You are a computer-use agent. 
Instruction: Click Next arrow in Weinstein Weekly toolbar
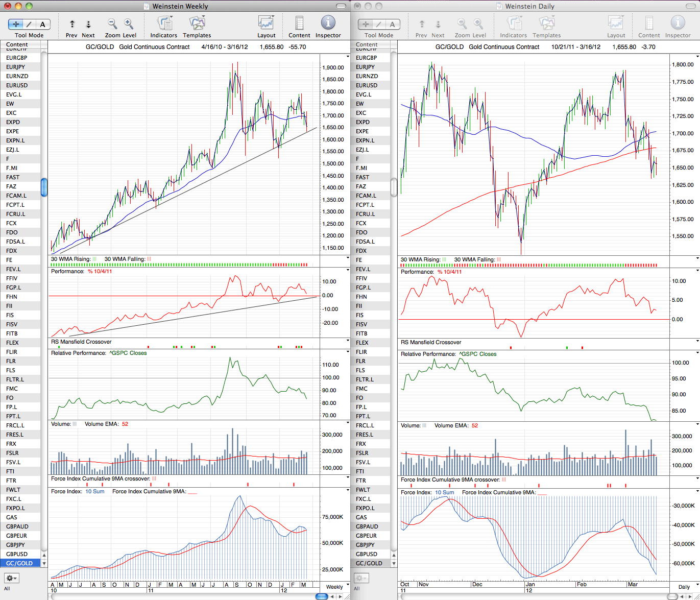88,24
